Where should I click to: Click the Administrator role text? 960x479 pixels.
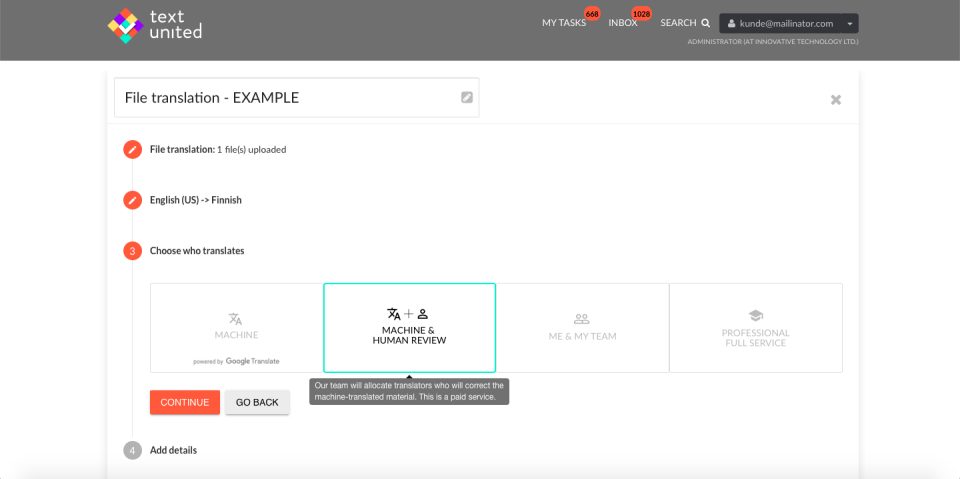(x=773, y=42)
